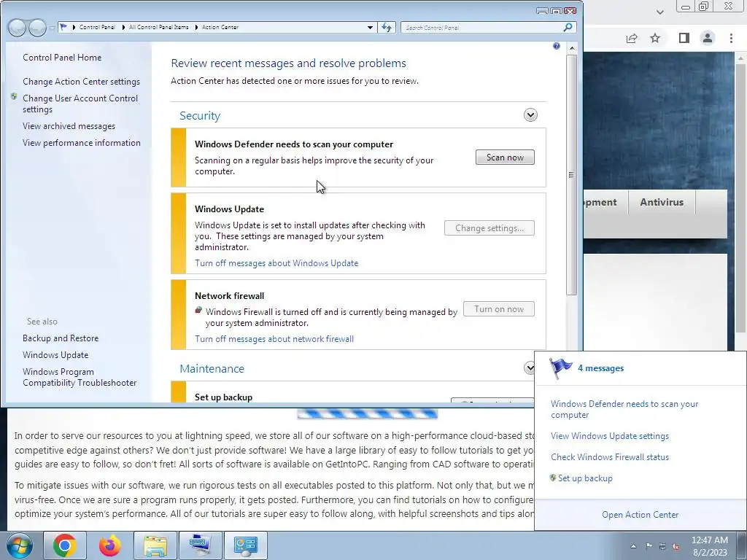Click Windows Defender needs to scan message in popup
This screenshot has width=747, height=560.
(x=624, y=409)
